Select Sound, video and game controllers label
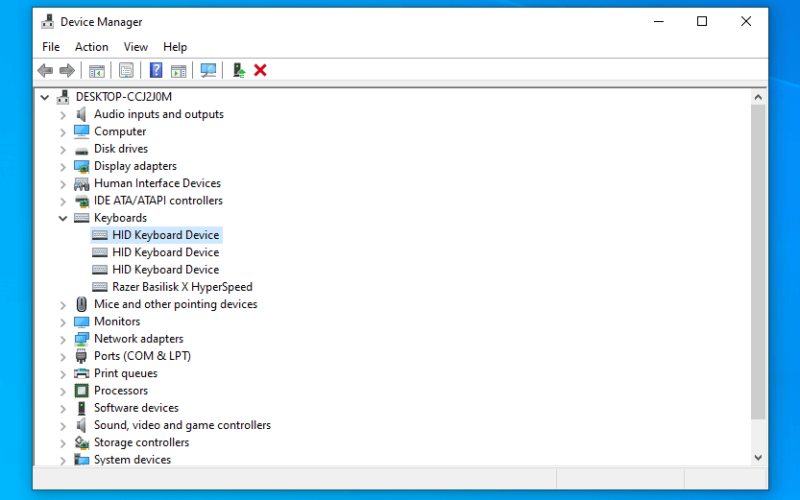 tap(182, 425)
